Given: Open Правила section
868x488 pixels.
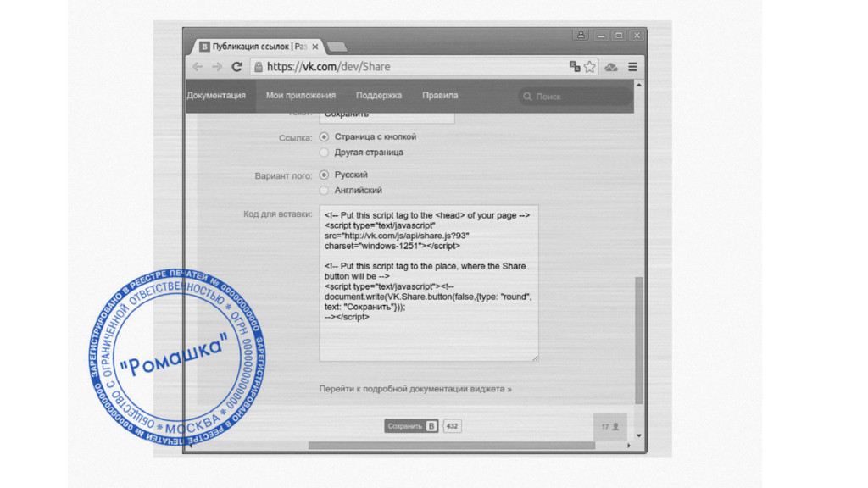Looking at the screenshot, I should click(440, 95).
